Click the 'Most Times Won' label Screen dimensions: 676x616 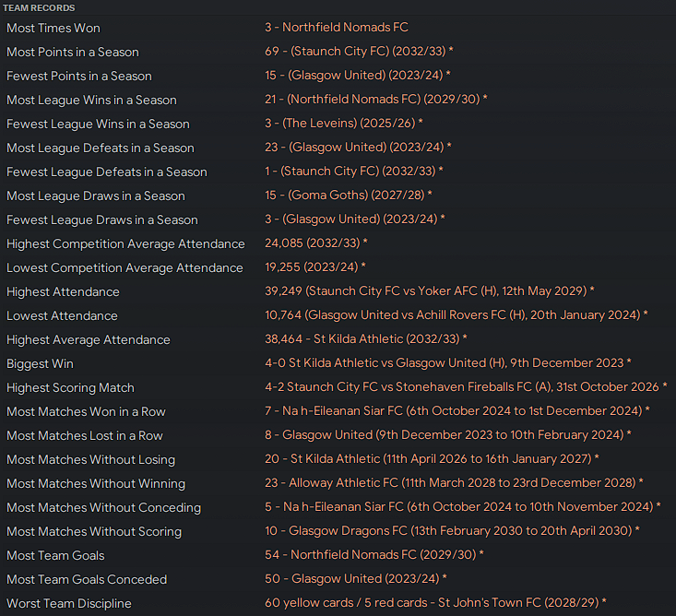53,29
